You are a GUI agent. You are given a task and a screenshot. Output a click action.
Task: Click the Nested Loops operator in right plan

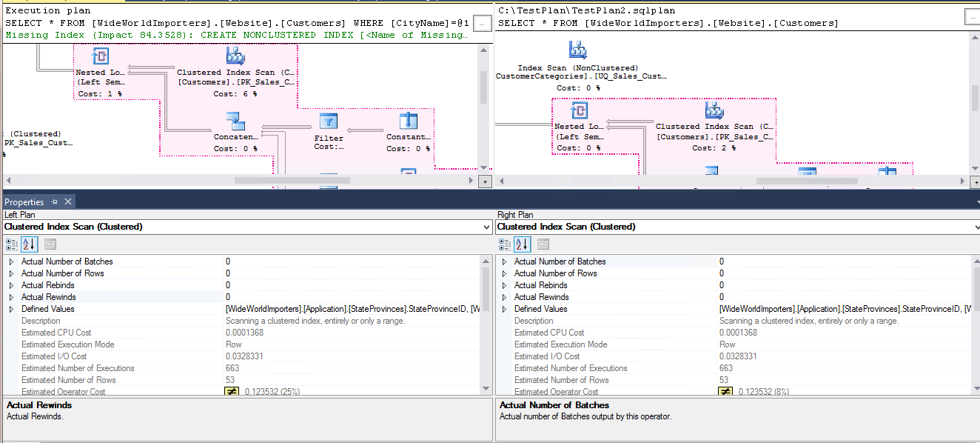[579, 112]
